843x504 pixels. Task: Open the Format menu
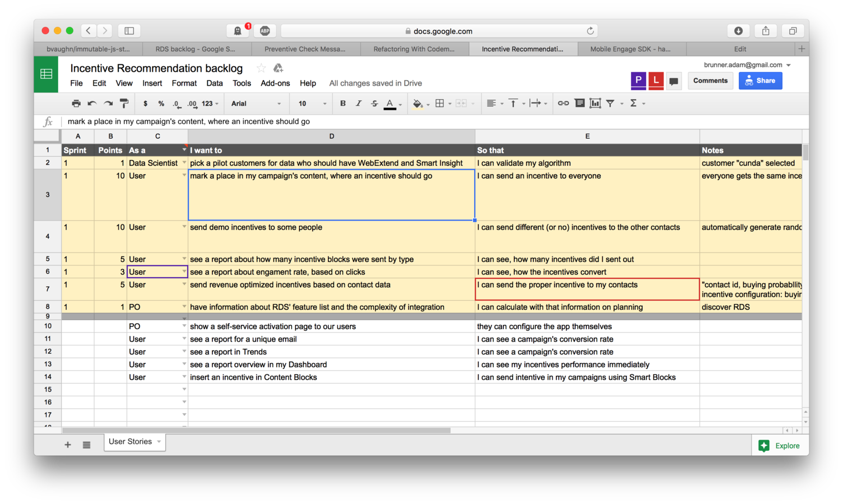click(x=184, y=83)
